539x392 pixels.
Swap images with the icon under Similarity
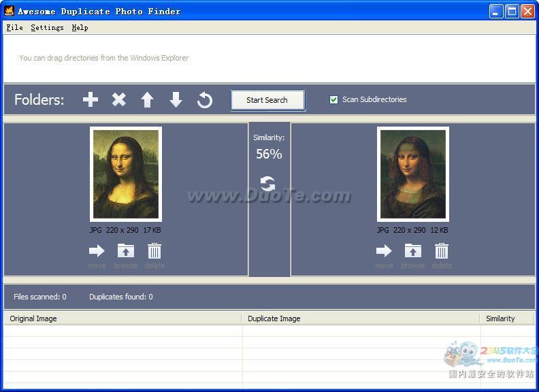267,184
